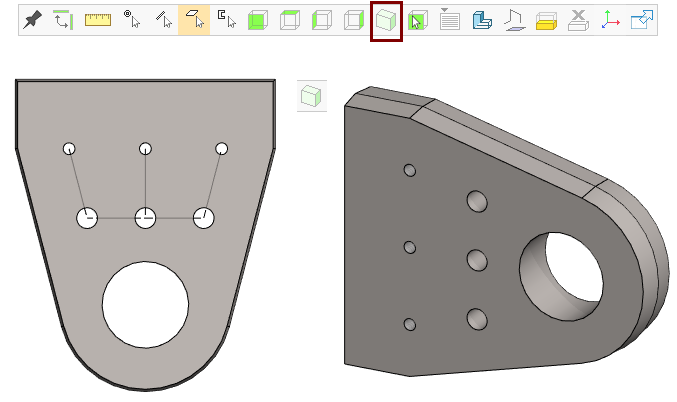The width and height of the screenshot is (677, 402).
Task: Click the yellow stacked plate icon
Action: pyautogui.click(x=546, y=20)
